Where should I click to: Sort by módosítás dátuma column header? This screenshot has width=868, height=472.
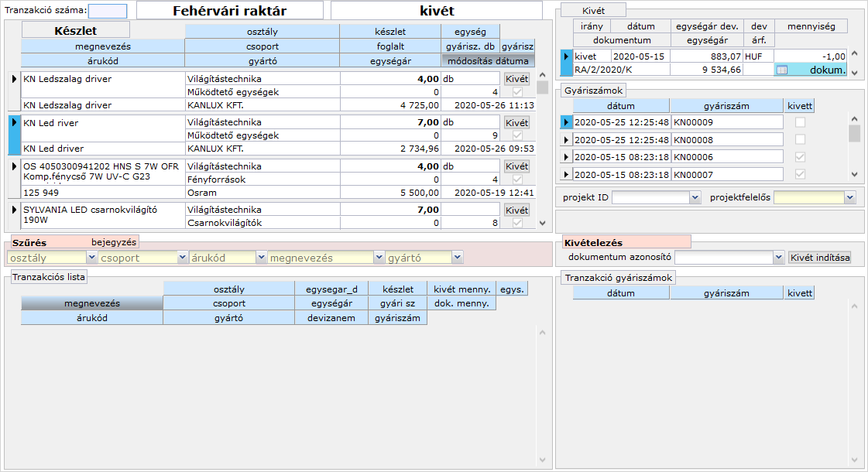coord(487,60)
